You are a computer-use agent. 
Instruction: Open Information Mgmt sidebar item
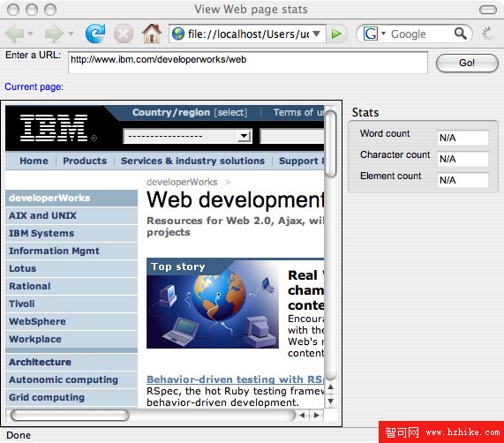tap(71, 251)
